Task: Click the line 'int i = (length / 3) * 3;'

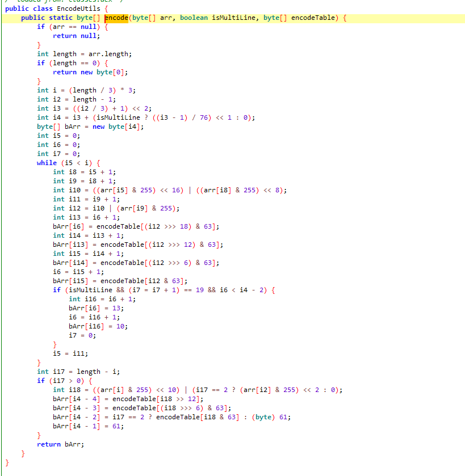Action: click(86, 90)
